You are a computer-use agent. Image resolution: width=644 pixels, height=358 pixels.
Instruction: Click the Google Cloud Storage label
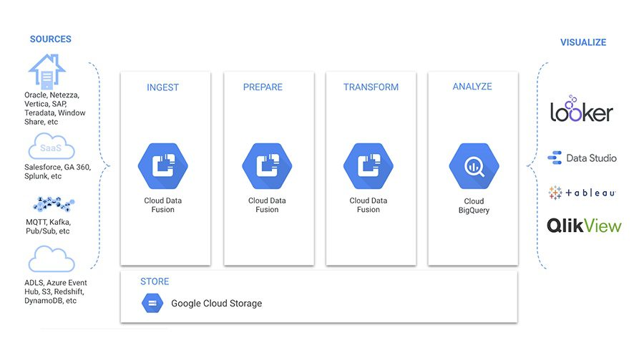point(216,304)
